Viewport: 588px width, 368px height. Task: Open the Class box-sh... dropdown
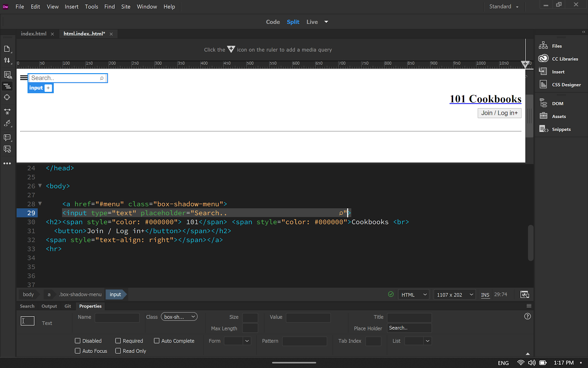(x=179, y=316)
